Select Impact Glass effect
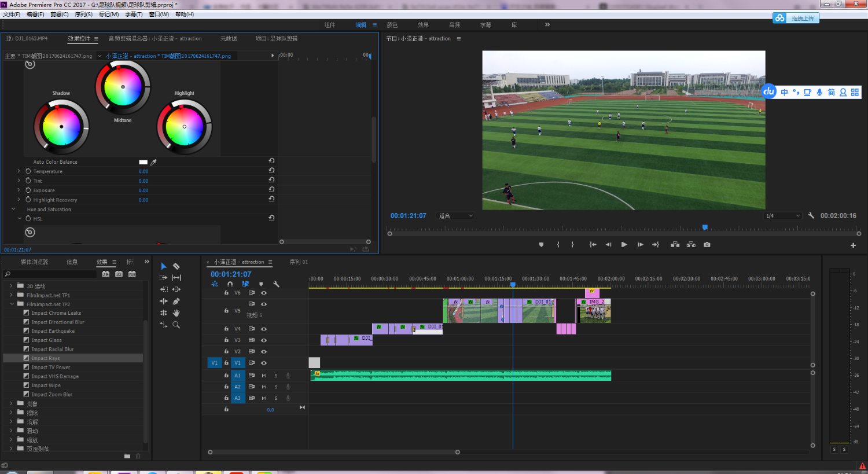Viewport: 868px width, 474px height. click(x=46, y=340)
